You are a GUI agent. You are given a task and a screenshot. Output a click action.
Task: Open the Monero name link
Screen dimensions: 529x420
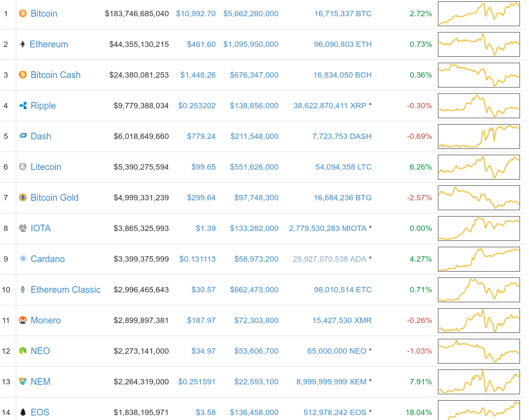[x=46, y=320]
